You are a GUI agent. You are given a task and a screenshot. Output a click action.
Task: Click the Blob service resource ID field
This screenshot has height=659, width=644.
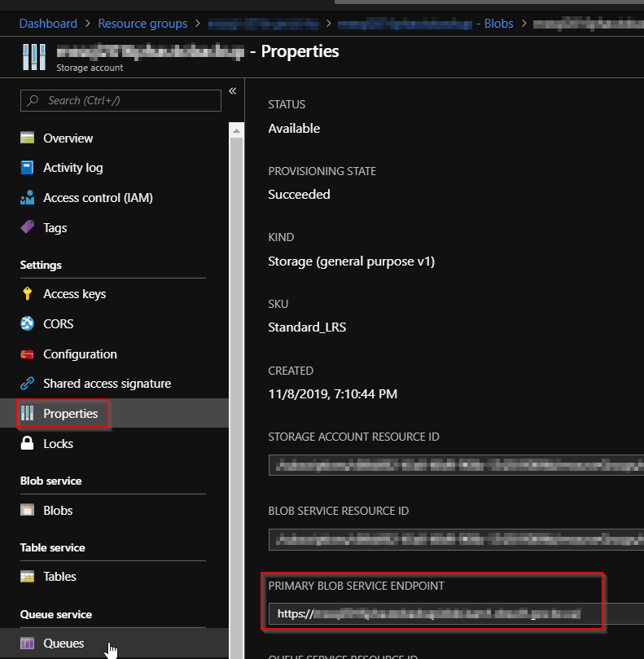tap(456, 539)
